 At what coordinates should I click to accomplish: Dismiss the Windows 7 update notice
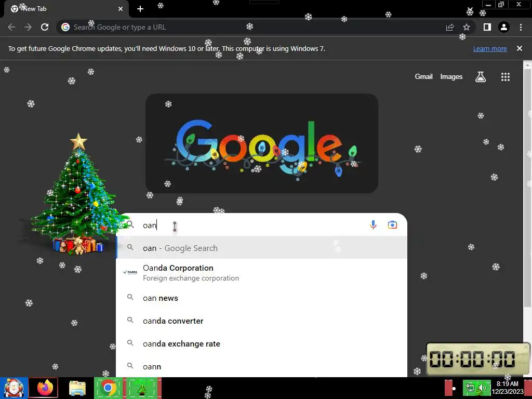coord(520,48)
